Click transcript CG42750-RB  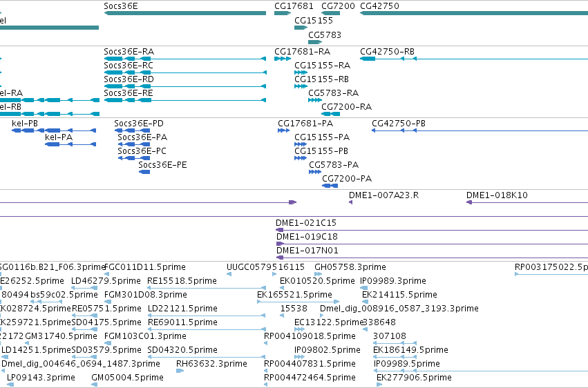point(474,59)
